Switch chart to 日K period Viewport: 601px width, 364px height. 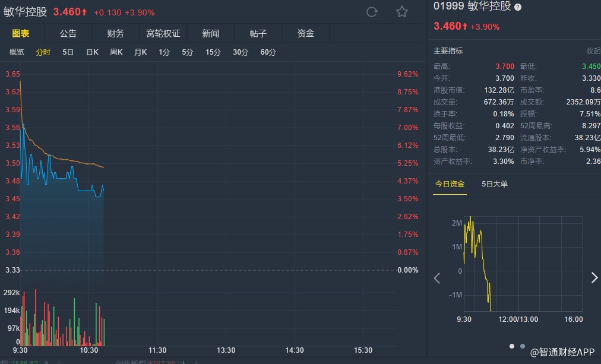[x=92, y=52]
